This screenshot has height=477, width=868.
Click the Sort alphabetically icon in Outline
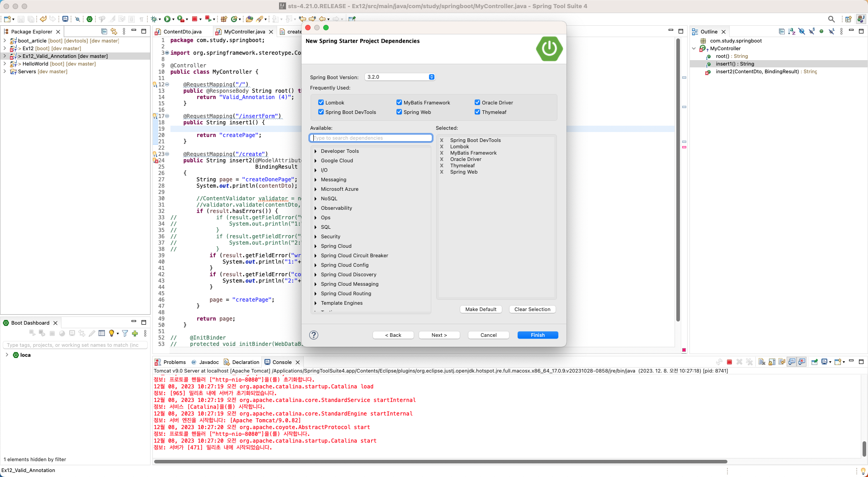click(x=791, y=32)
